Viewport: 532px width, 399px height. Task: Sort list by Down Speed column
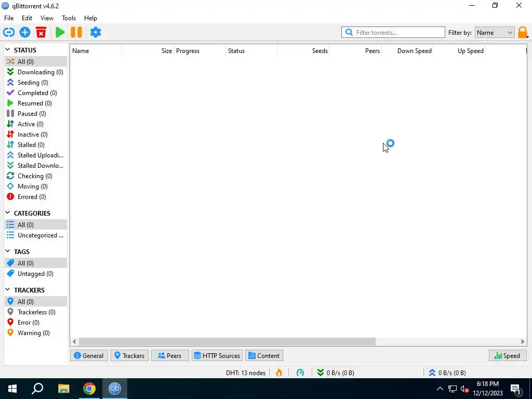(407, 51)
